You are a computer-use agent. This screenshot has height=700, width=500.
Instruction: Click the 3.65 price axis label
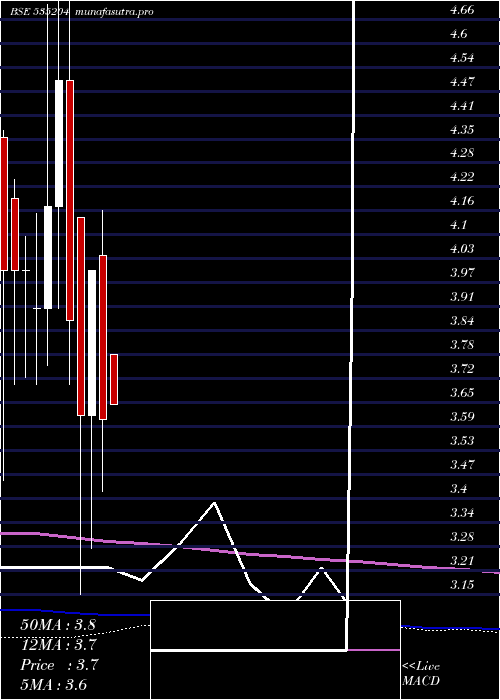pyautogui.click(x=462, y=393)
